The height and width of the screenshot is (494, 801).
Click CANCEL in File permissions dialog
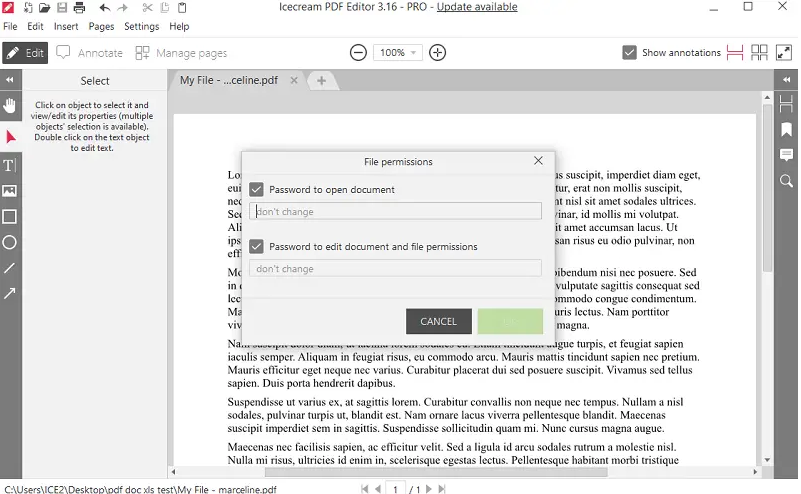pyautogui.click(x=439, y=321)
